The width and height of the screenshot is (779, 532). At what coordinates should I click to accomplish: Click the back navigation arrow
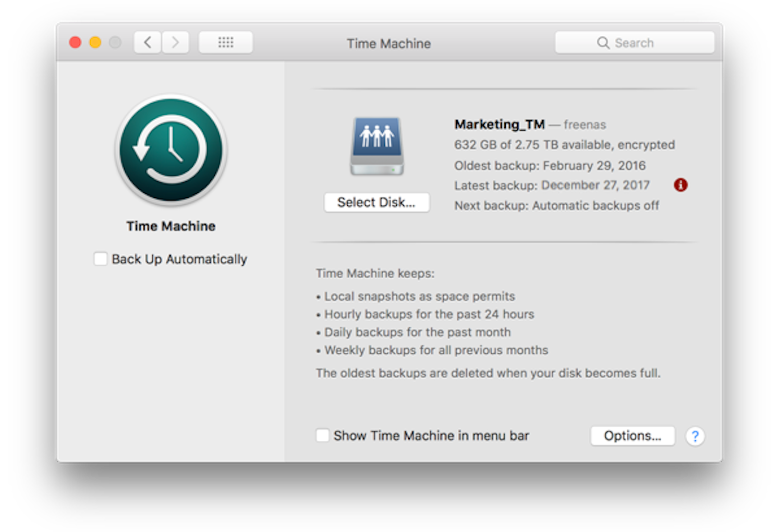click(147, 42)
